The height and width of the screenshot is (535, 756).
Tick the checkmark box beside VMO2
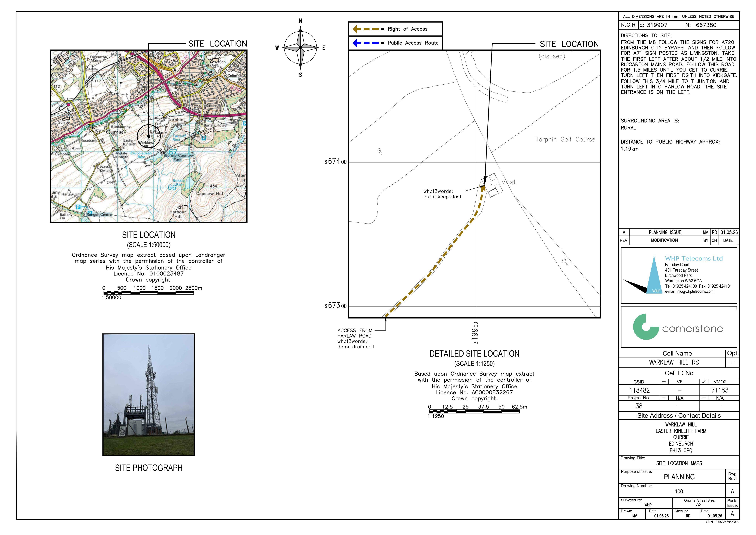tap(704, 382)
